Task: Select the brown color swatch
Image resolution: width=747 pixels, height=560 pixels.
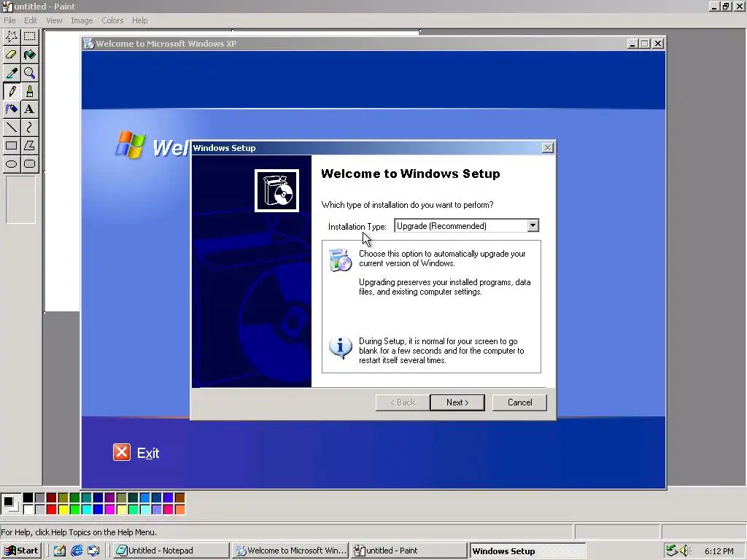Action: 179,498
